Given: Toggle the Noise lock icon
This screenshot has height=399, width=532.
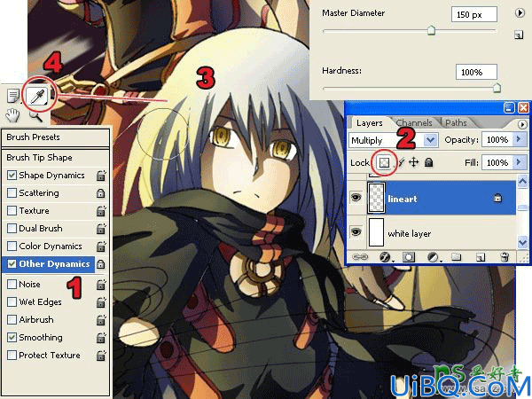Looking at the screenshot, I should [x=101, y=285].
